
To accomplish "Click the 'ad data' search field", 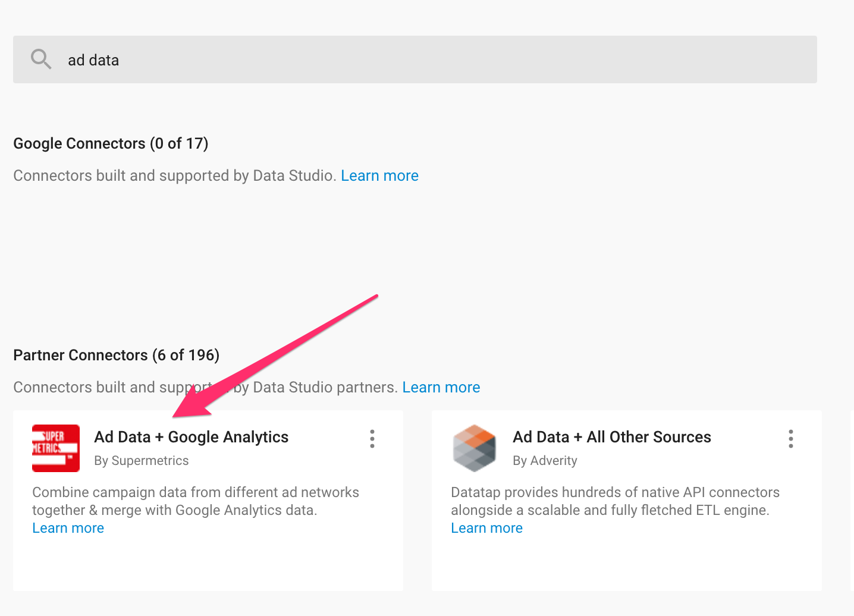I will (x=415, y=59).
